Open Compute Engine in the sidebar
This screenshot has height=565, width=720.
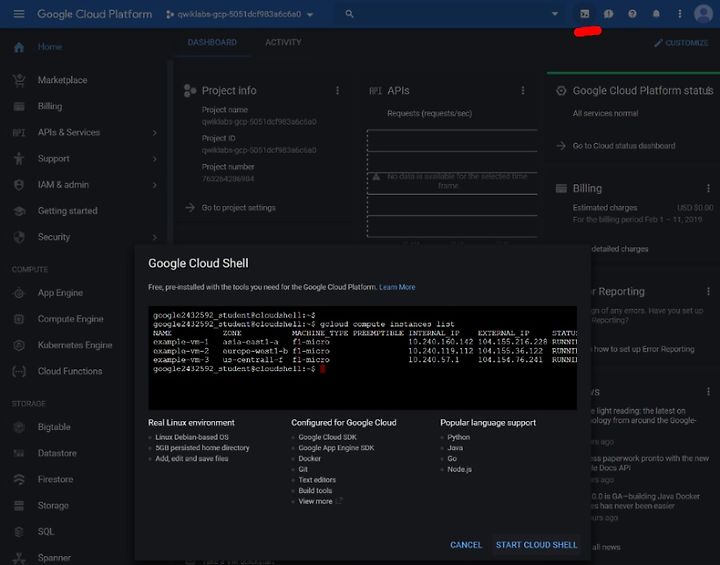70,319
